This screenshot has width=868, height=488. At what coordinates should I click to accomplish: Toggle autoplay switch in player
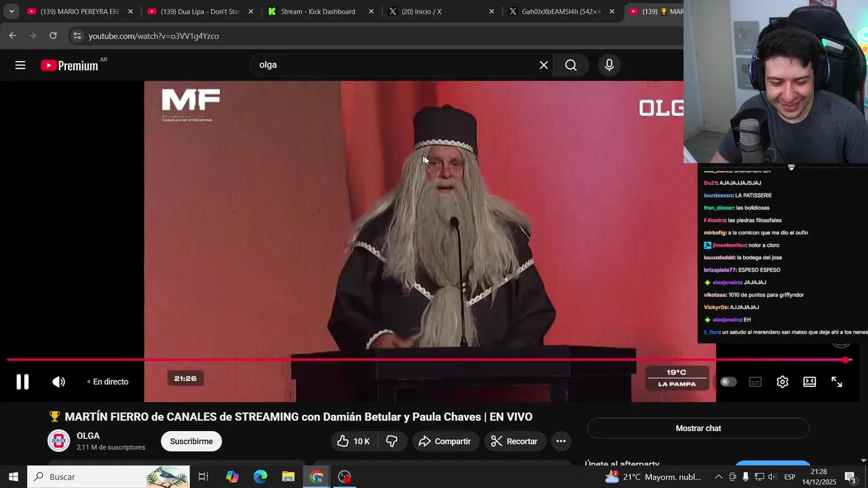(728, 382)
